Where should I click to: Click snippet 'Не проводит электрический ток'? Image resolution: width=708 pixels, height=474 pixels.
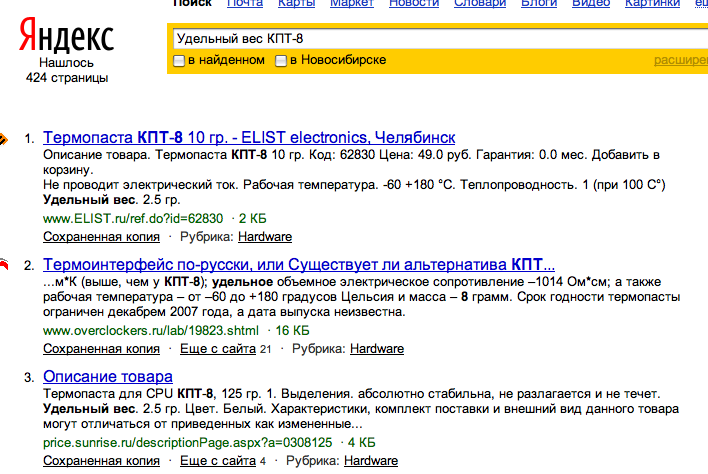(x=141, y=185)
